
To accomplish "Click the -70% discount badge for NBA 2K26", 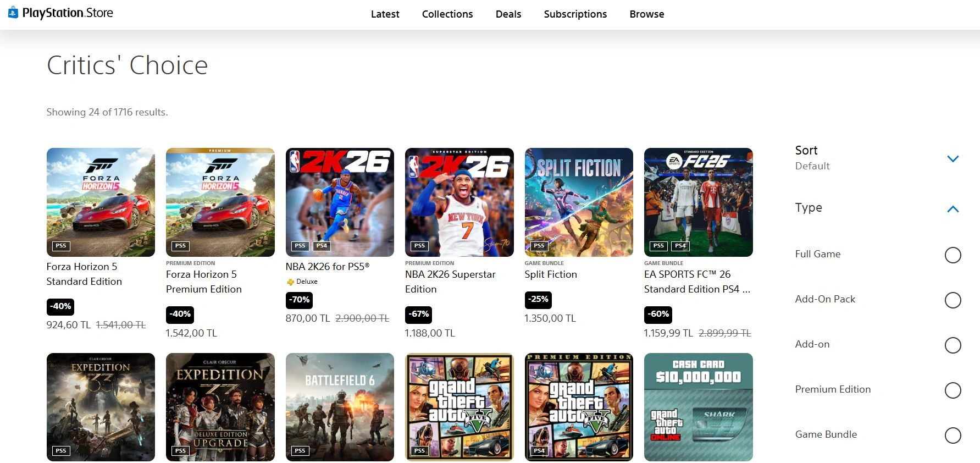I will pyautogui.click(x=300, y=300).
